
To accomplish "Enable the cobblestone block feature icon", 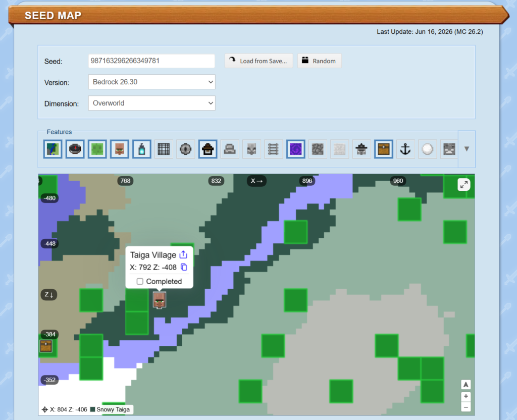I will (318, 149).
